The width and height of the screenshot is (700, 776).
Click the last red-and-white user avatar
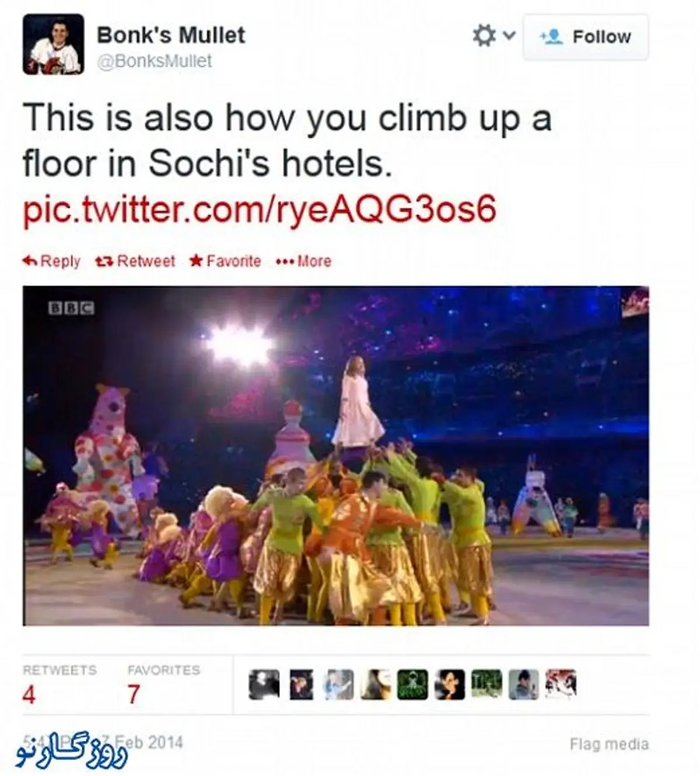(x=561, y=684)
